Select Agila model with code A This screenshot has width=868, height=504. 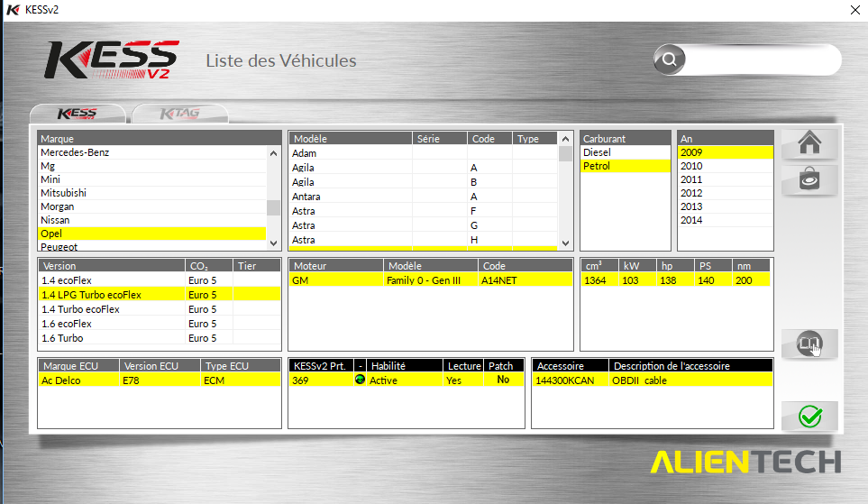pos(423,168)
